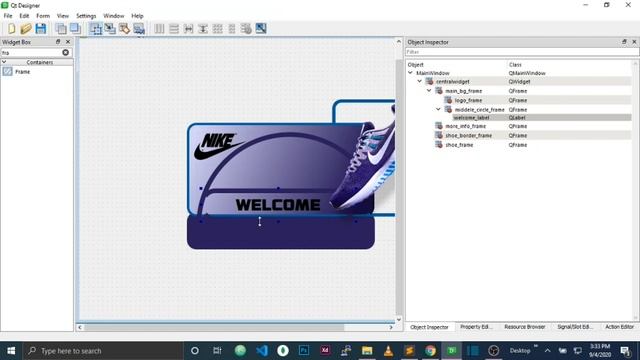The height and width of the screenshot is (360, 640).
Task: Collapse the centralwidget tree node
Action: tap(420, 81)
